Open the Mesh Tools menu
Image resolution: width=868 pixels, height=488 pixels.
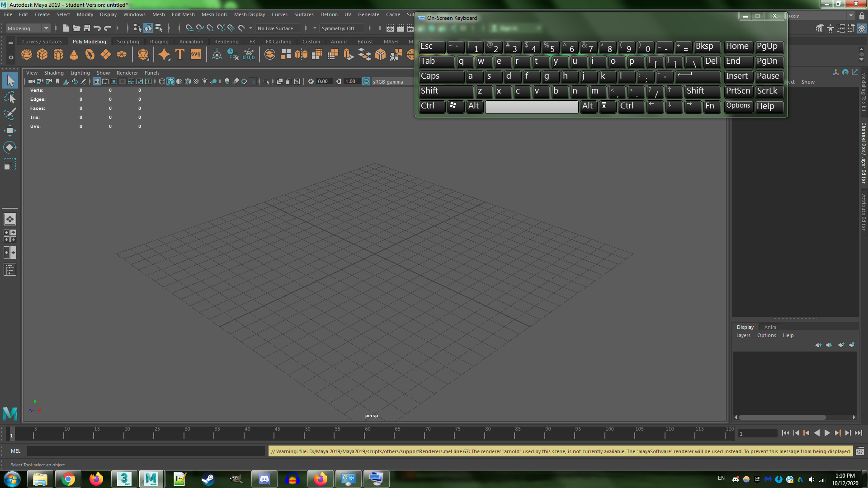[x=214, y=14]
